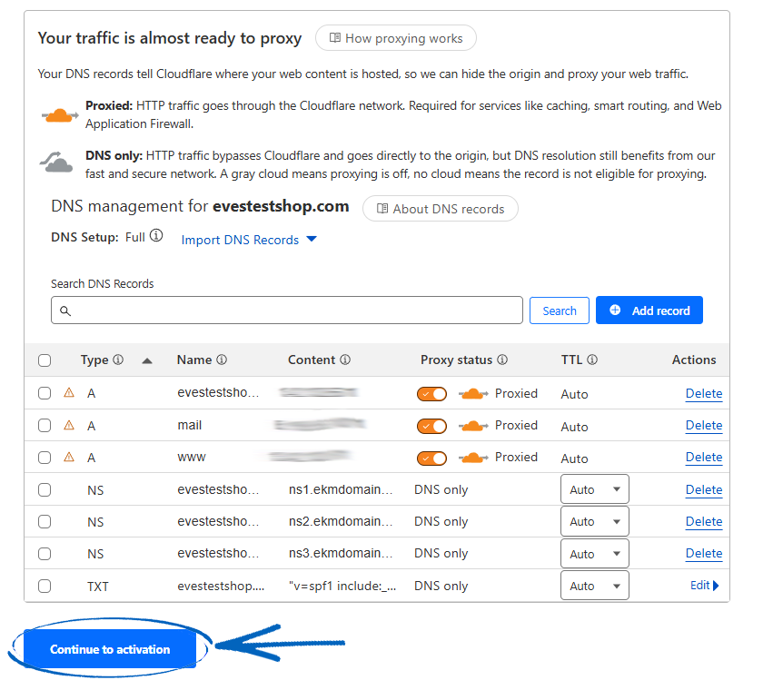Click orange cloud icon on mail row
The image size is (773, 700).
473,426
